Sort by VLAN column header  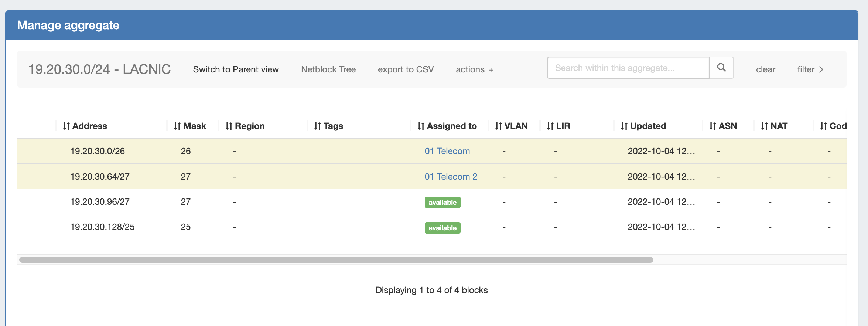pos(511,126)
